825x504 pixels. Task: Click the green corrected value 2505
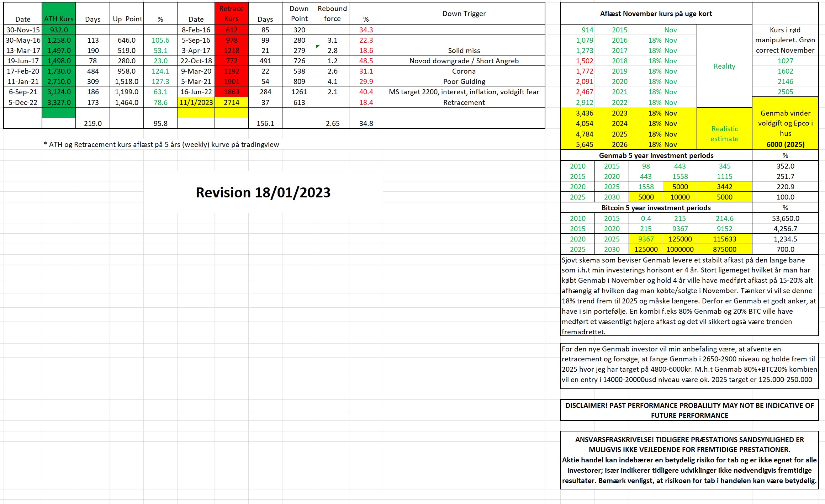(786, 92)
